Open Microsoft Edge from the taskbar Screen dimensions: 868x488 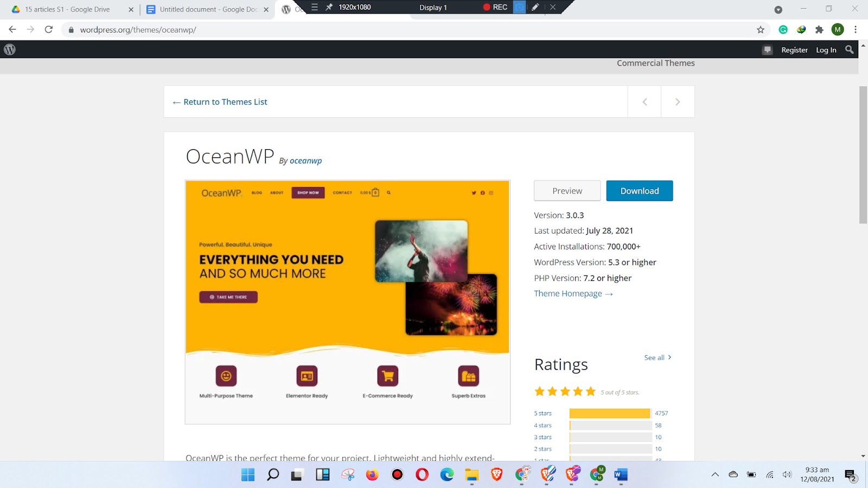(447, 474)
